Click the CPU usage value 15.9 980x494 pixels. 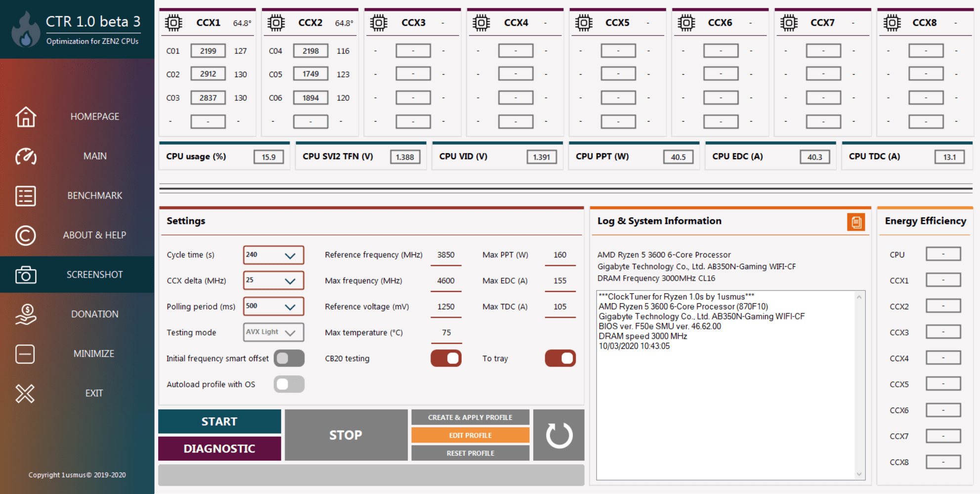269,157
